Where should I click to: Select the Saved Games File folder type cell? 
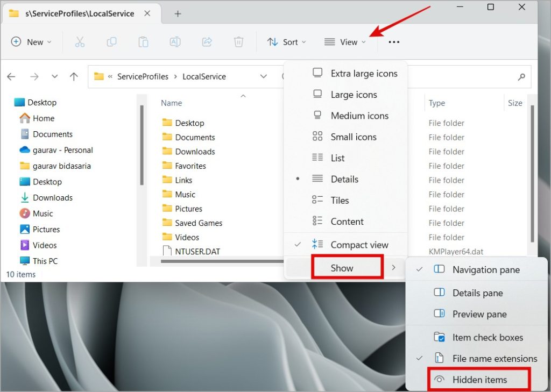tap(446, 223)
